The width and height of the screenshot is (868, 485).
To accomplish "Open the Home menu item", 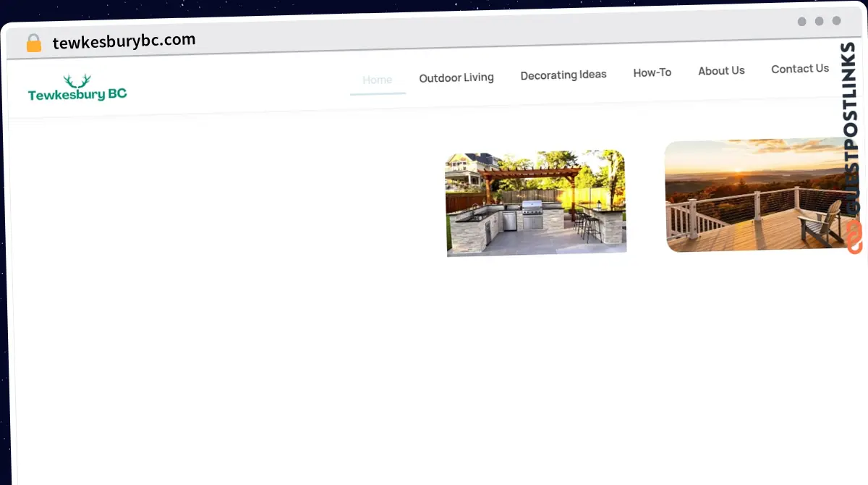I will [378, 80].
